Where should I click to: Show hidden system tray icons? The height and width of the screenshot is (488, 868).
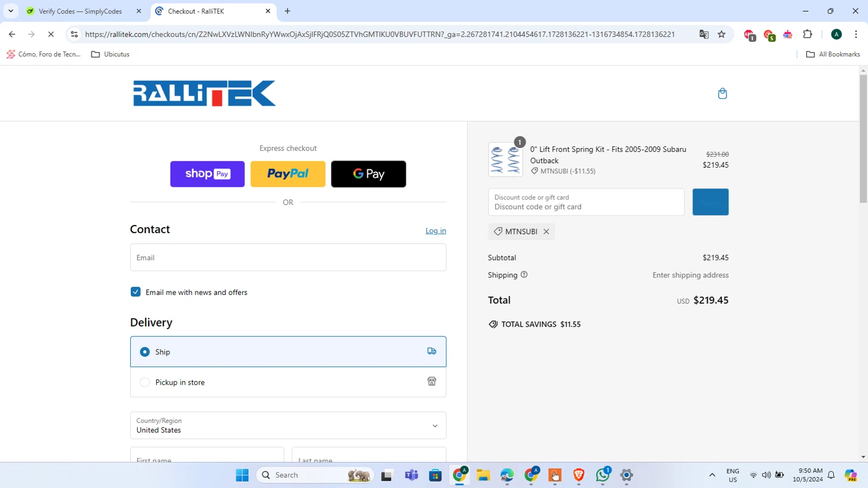click(x=712, y=475)
